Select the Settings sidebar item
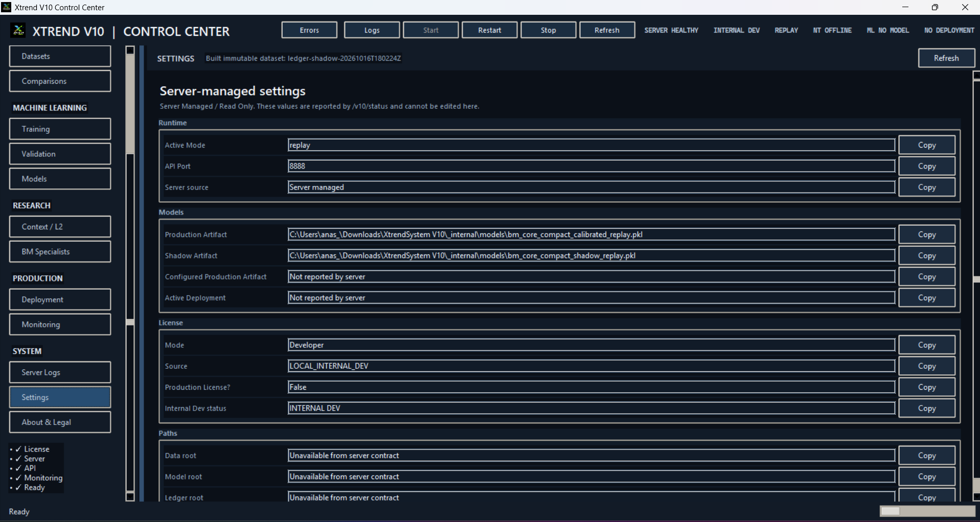The image size is (980, 522). click(60, 397)
